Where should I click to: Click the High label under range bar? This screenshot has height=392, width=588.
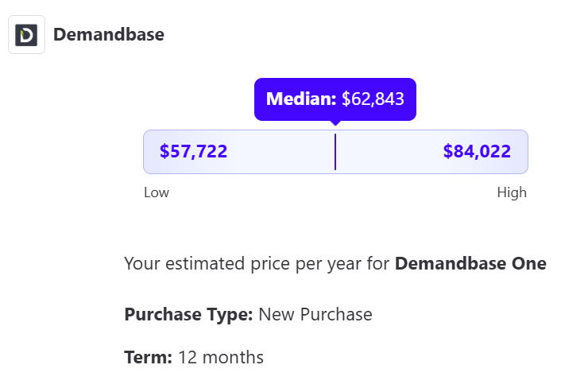click(512, 192)
